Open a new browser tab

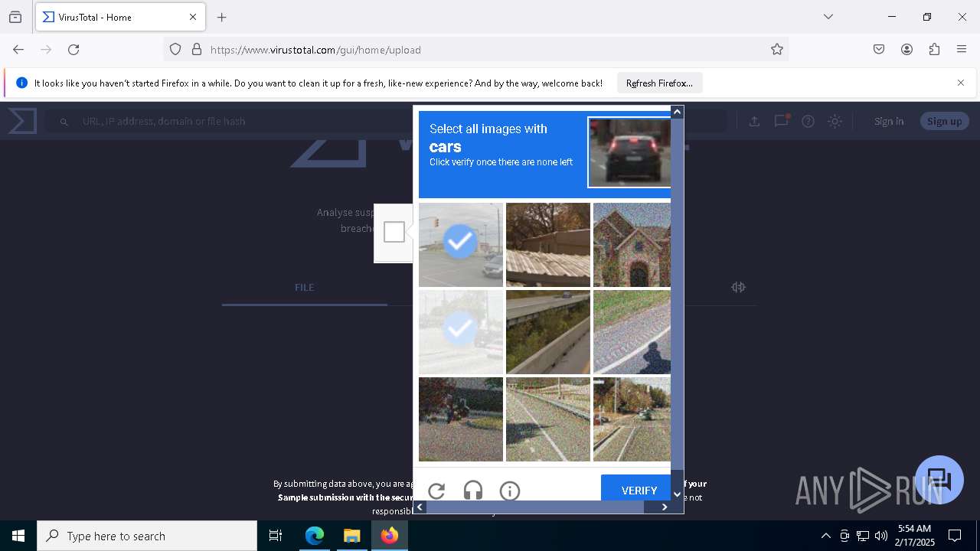(221, 17)
